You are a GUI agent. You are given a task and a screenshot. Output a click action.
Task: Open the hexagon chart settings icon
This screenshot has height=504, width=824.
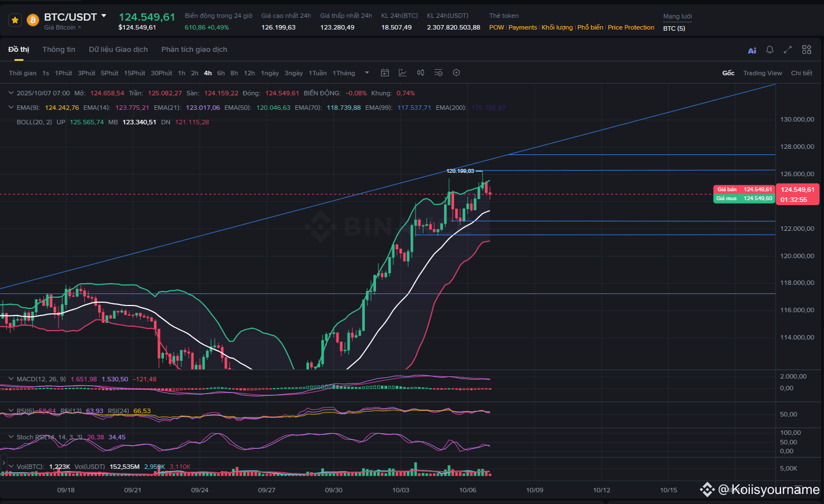click(x=456, y=72)
